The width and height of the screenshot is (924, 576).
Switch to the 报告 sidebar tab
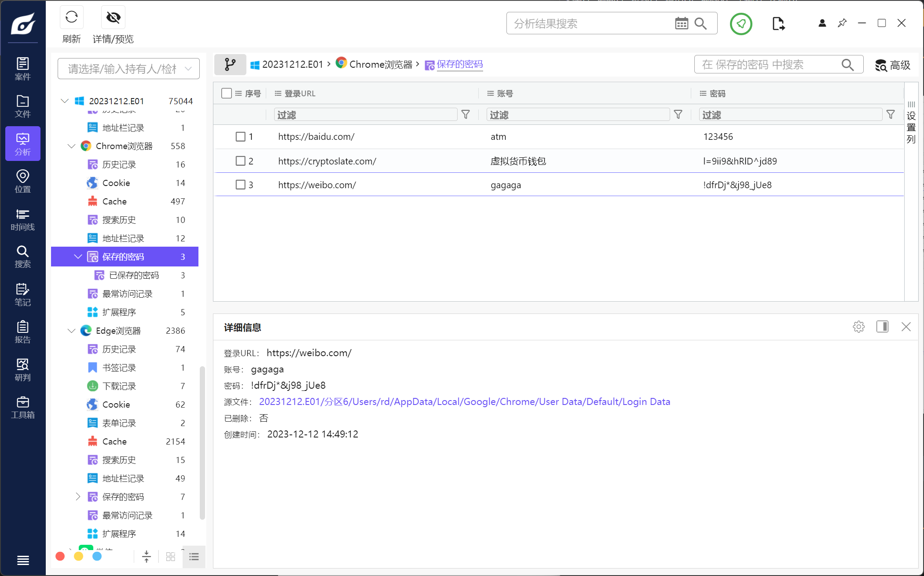pos(22,332)
